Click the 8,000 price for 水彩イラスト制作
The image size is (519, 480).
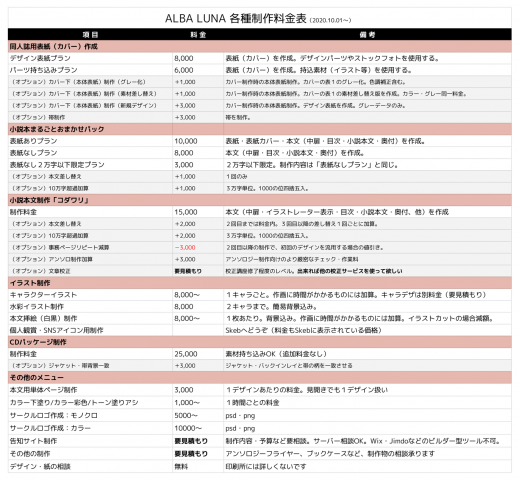pyautogui.click(x=184, y=307)
